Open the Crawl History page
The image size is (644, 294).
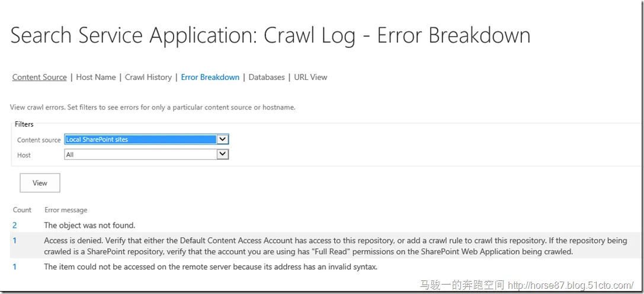(148, 77)
